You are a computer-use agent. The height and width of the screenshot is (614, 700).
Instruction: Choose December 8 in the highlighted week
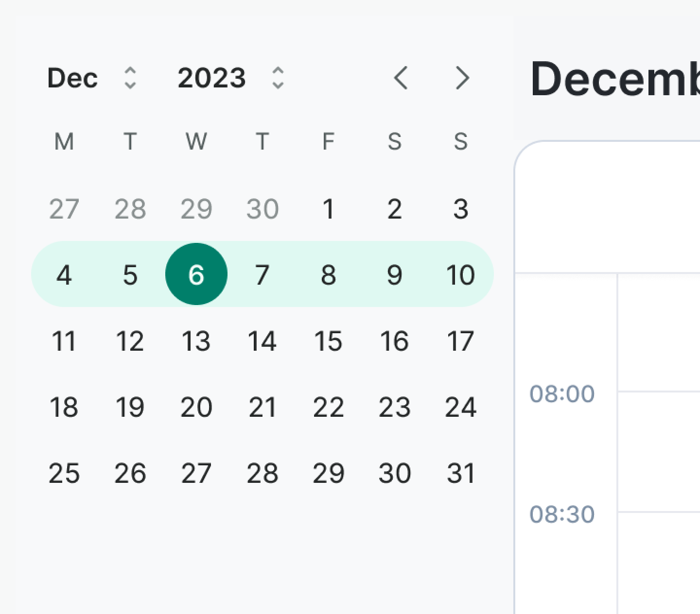(328, 274)
